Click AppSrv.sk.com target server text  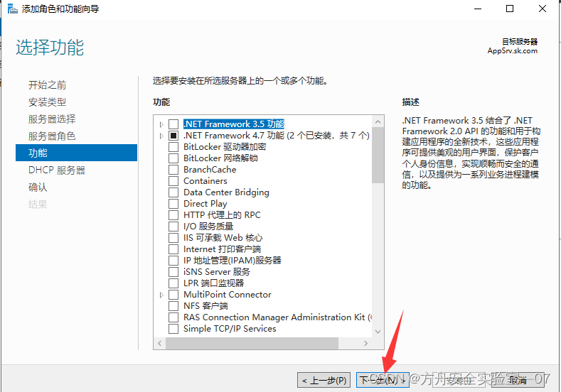pos(513,50)
